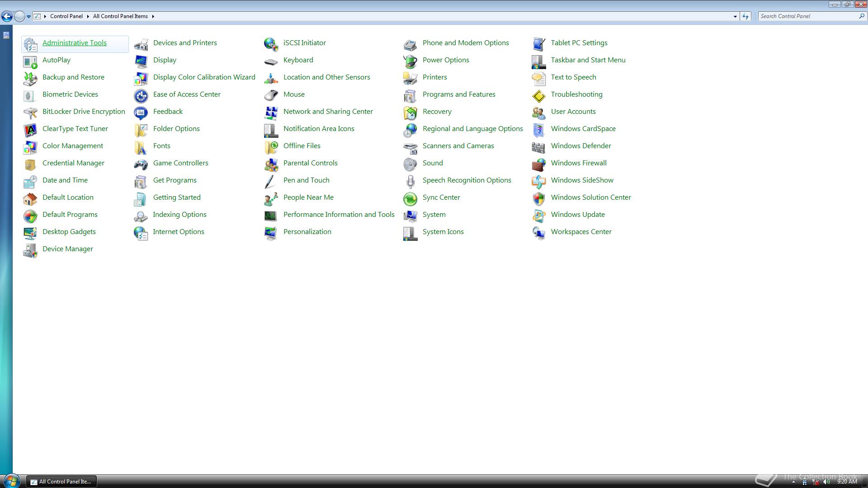Click the Personalization link

(307, 232)
